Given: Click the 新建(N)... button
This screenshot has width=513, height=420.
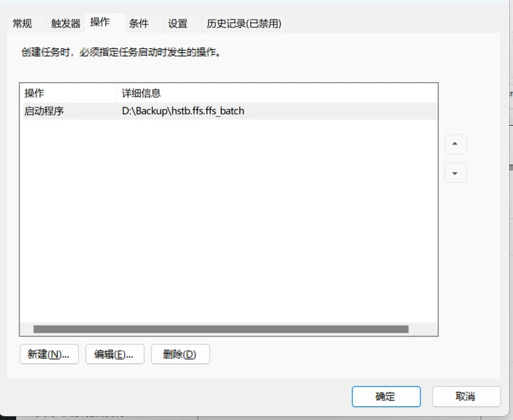Looking at the screenshot, I should click(x=49, y=354).
